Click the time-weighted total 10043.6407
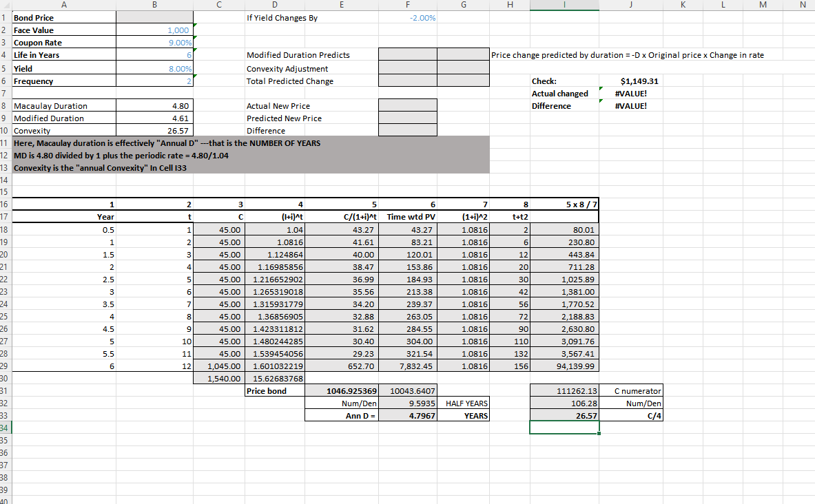 (408, 390)
